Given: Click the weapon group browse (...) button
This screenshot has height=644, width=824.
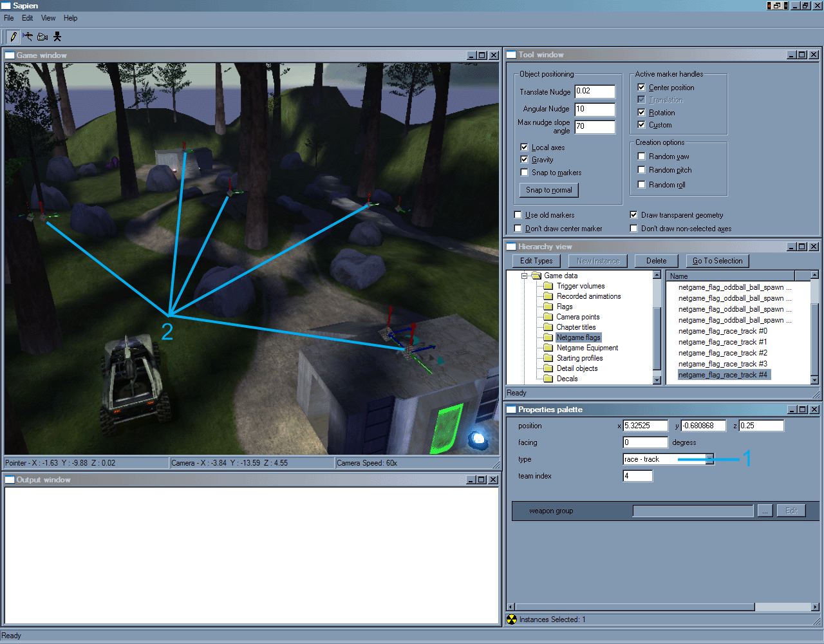Looking at the screenshot, I should [x=764, y=511].
